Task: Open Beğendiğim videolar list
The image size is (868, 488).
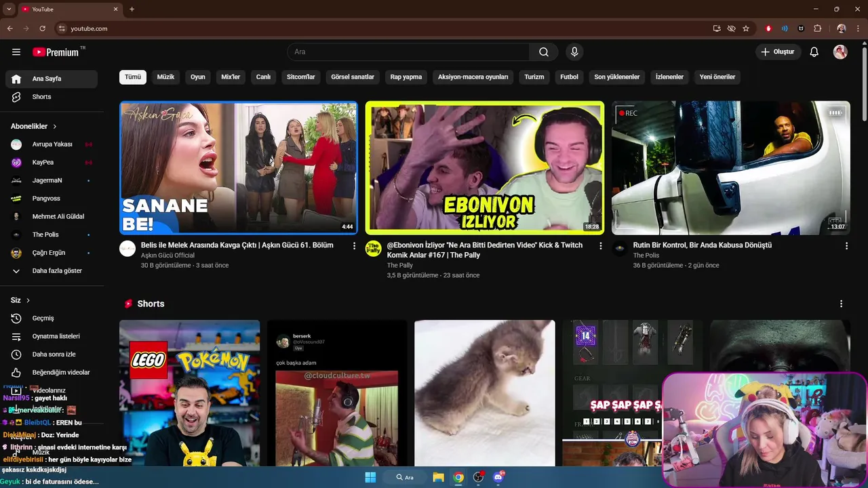Action: pyautogui.click(x=52, y=372)
